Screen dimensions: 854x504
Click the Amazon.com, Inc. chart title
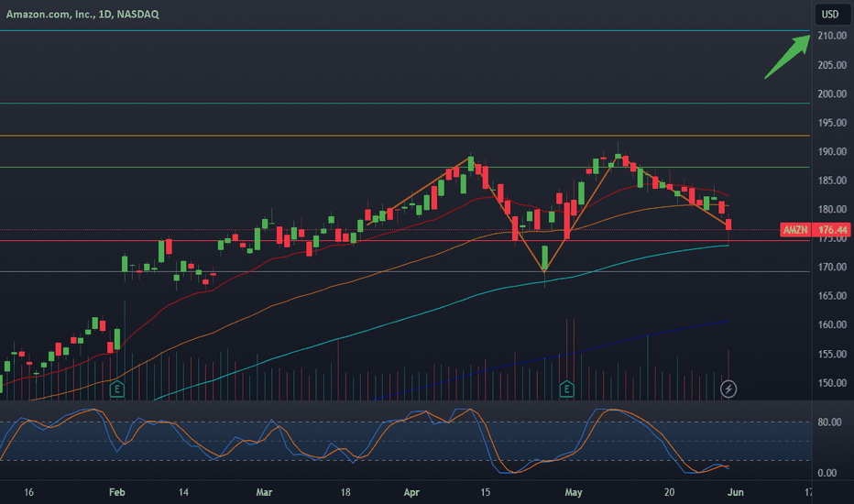click(82, 14)
